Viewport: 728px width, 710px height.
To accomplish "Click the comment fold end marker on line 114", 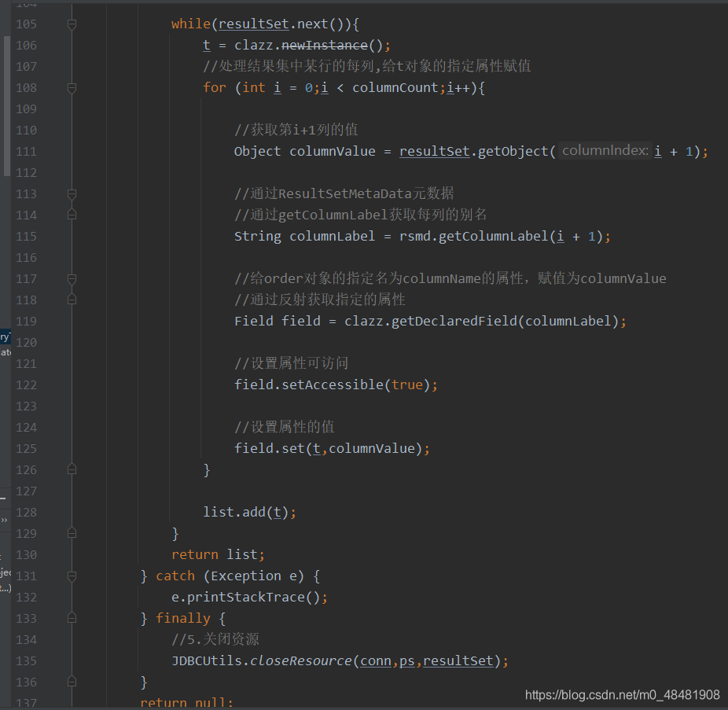I will 72,215.
